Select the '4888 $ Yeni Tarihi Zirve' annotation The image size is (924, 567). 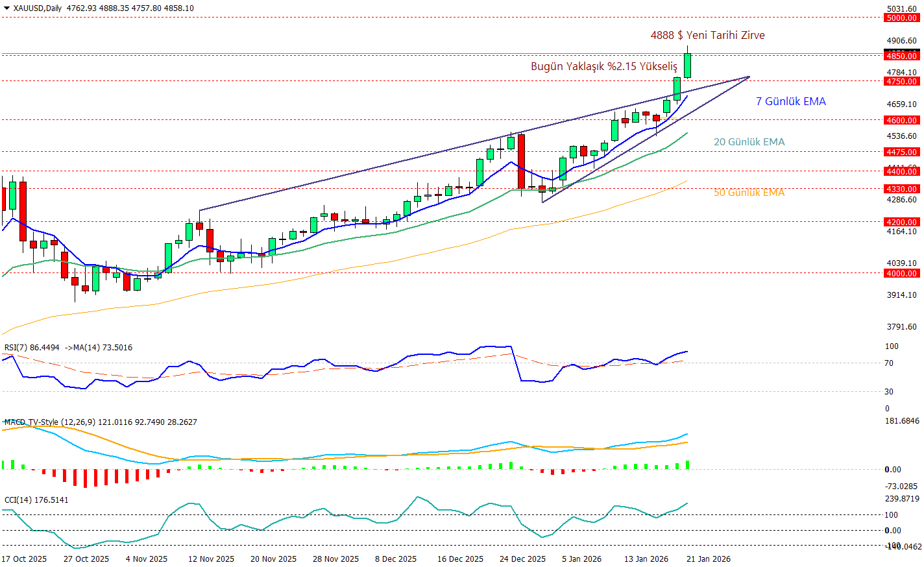(707, 35)
